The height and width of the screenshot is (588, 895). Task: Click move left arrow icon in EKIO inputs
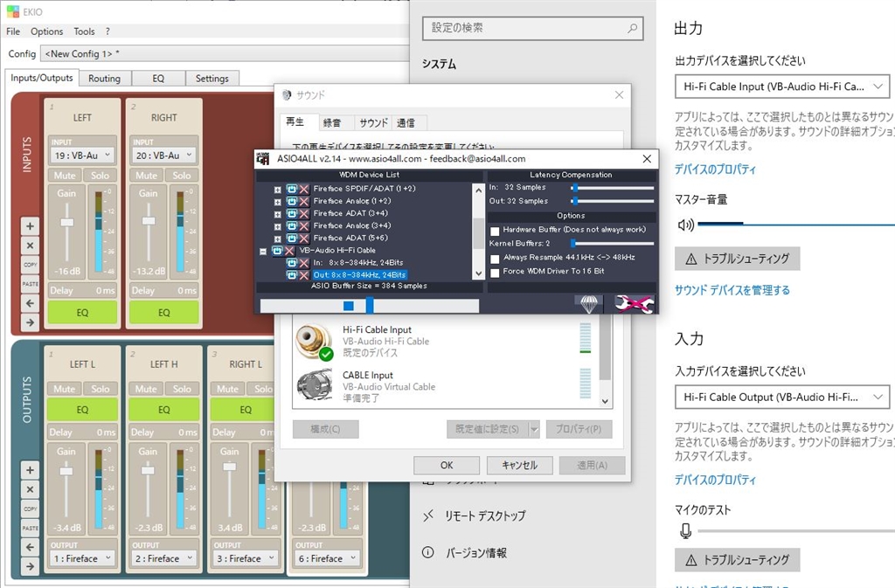[31, 303]
